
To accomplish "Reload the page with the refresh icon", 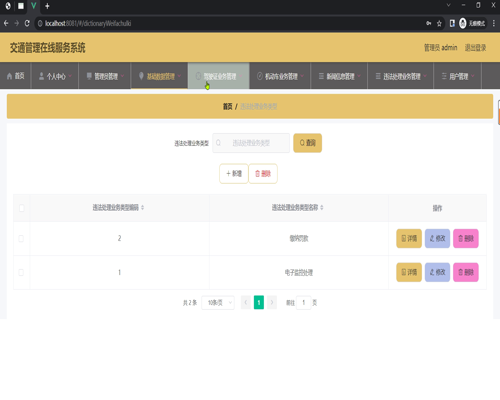I will (x=27, y=23).
